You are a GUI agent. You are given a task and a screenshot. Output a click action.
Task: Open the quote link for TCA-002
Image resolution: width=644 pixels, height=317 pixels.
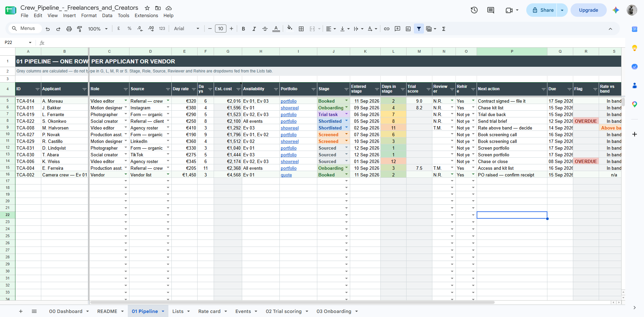pos(286,175)
